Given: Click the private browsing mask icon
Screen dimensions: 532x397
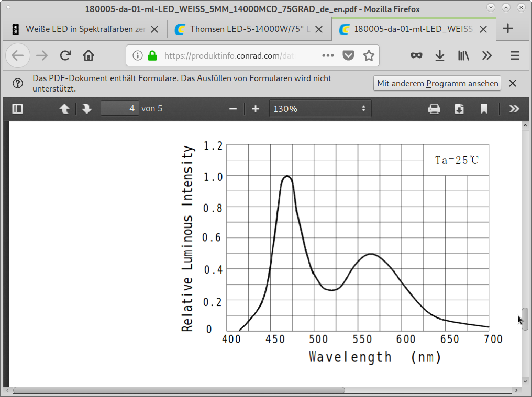Looking at the screenshot, I should 416,55.
